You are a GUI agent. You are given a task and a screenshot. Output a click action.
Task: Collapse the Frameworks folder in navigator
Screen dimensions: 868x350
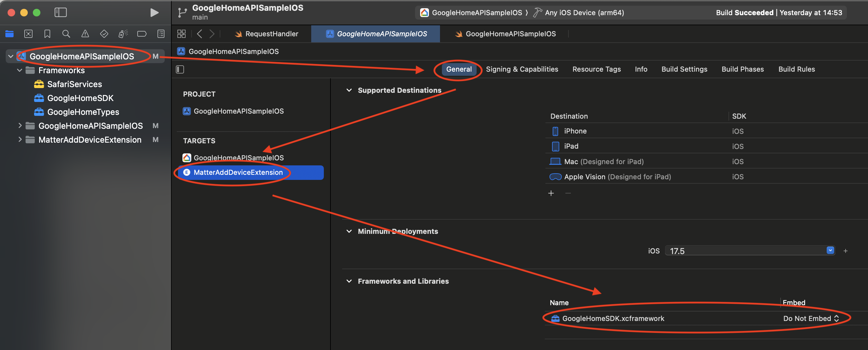pos(20,70)
